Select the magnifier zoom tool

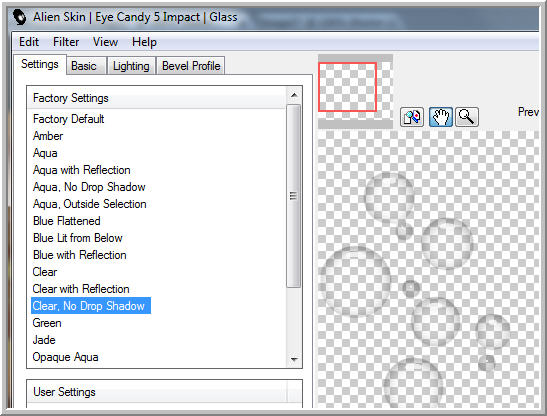(467, 117)
